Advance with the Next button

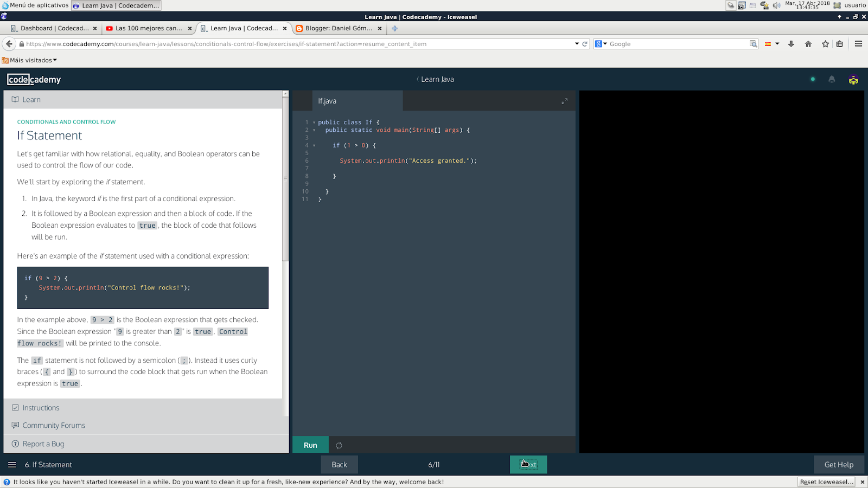pyautogui.click(x=527, y=464)
